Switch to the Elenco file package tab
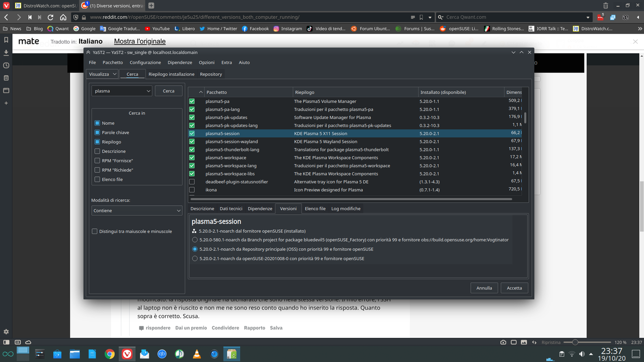 point(315,208)
